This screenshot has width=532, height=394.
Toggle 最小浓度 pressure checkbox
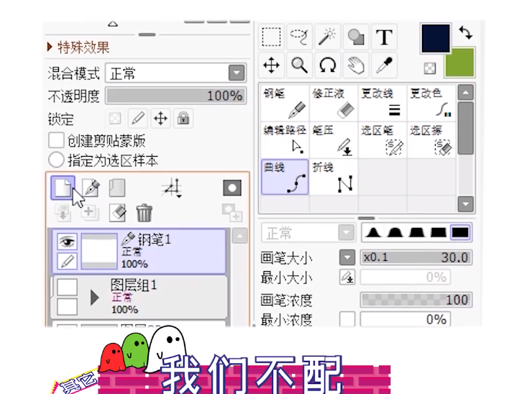click(347, 319)
